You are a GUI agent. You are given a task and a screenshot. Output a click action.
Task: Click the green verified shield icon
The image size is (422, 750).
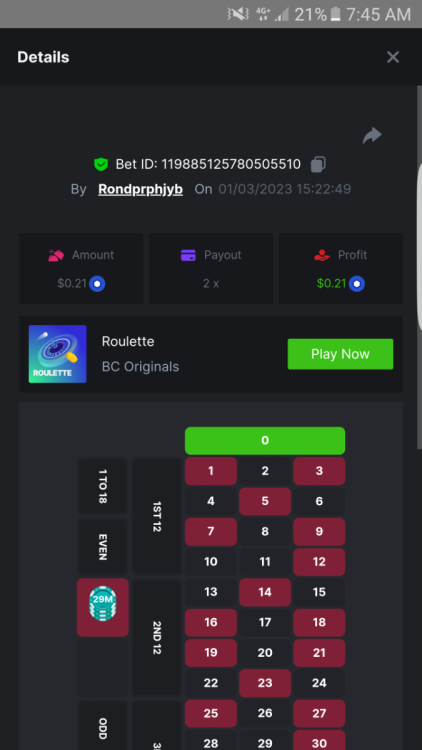100,165
